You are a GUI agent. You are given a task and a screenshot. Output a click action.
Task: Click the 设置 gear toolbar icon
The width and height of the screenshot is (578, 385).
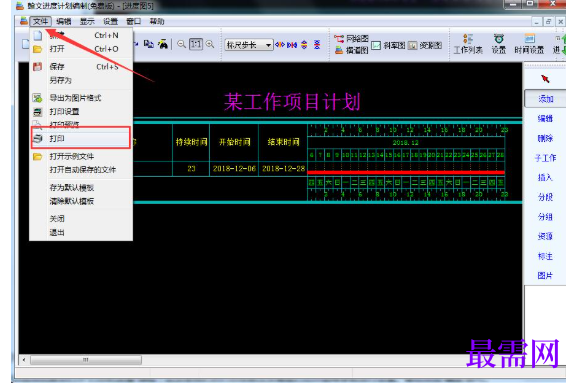[499, 44]
